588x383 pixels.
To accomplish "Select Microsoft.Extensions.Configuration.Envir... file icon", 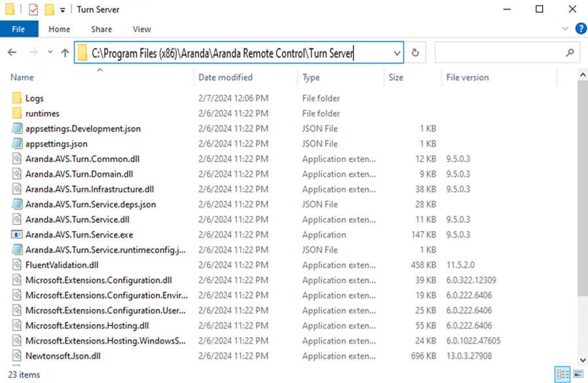I will [x=17, y=295].
